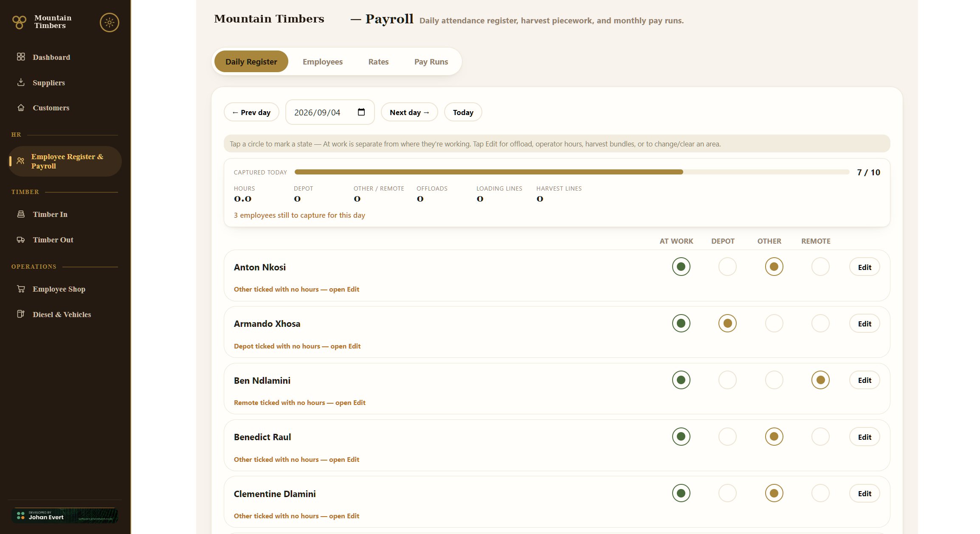Toggle Depot for Armando Xhosa
The width and height of the screenshot is (980, 534).
pyautogui.click(x=727, y=323)
